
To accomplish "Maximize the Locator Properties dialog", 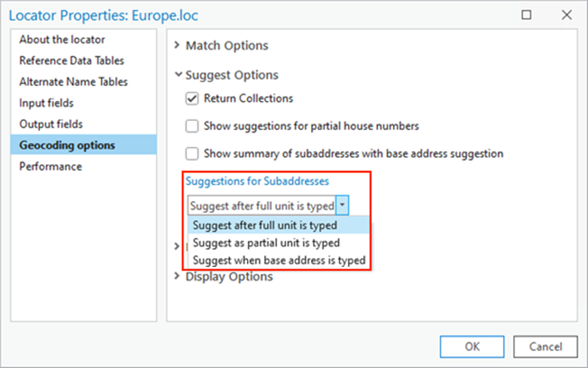I will click(x=527, y=15).
